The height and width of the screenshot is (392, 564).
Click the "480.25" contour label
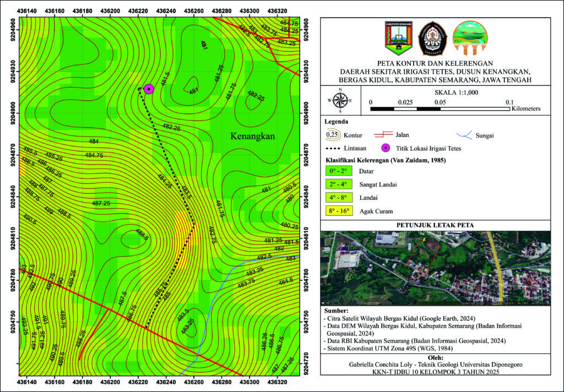(x=290, y=226)
